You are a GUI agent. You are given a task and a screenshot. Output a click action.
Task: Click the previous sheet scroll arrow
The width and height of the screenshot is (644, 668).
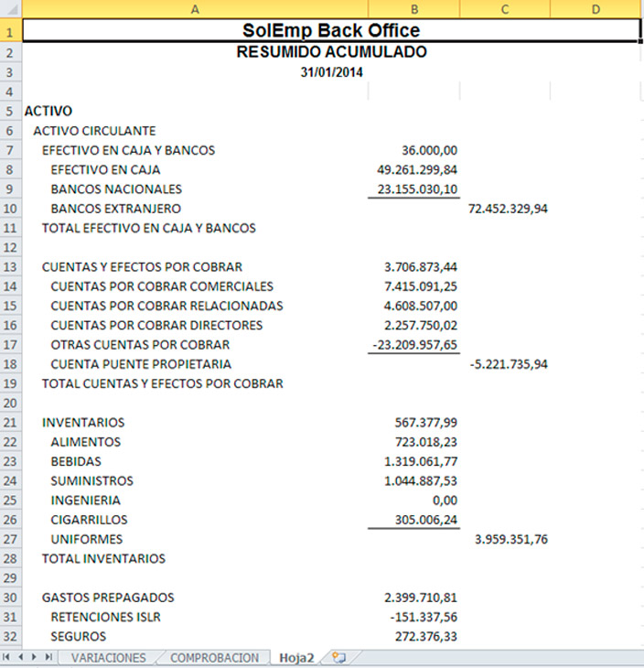click(x=21, y=658)
